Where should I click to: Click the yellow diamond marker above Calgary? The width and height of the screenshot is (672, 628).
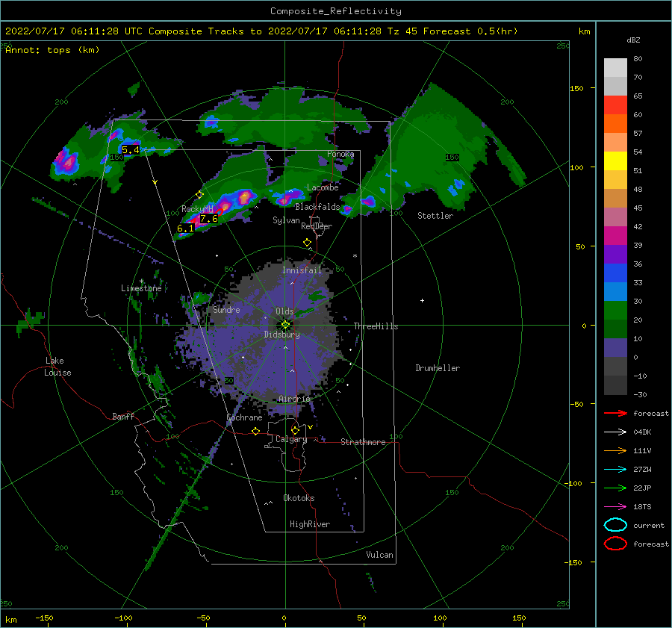click(x=295, y=430)
